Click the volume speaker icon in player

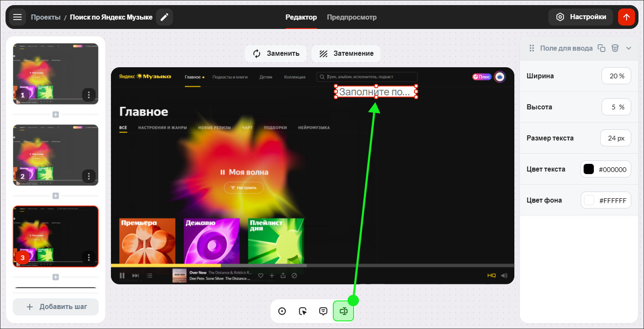504,275
